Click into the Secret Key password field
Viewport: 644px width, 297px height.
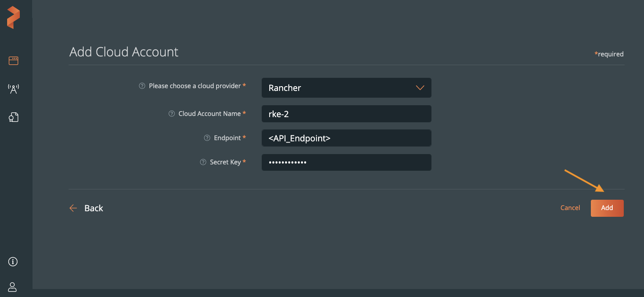click(x=346, y=162)
